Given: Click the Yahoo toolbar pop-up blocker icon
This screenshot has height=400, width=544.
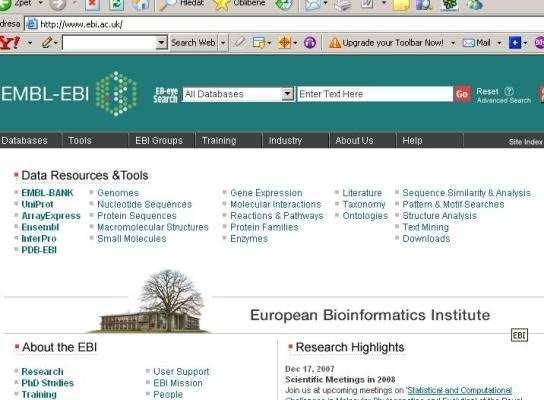Looking at the screenshot, I should 259,43.
